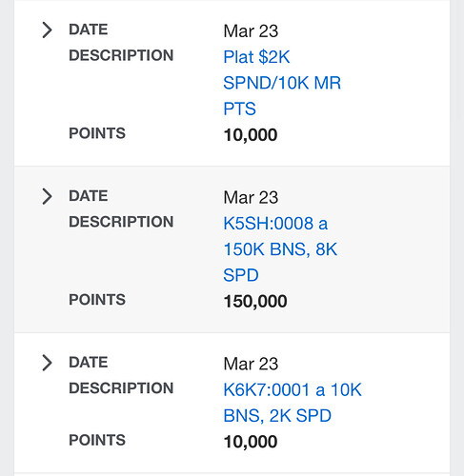The height and width of the screenshot is (476, 464).
Task: Open the Plat $2K SPND/10K MR PTS link
Action: tap(282, 83)
